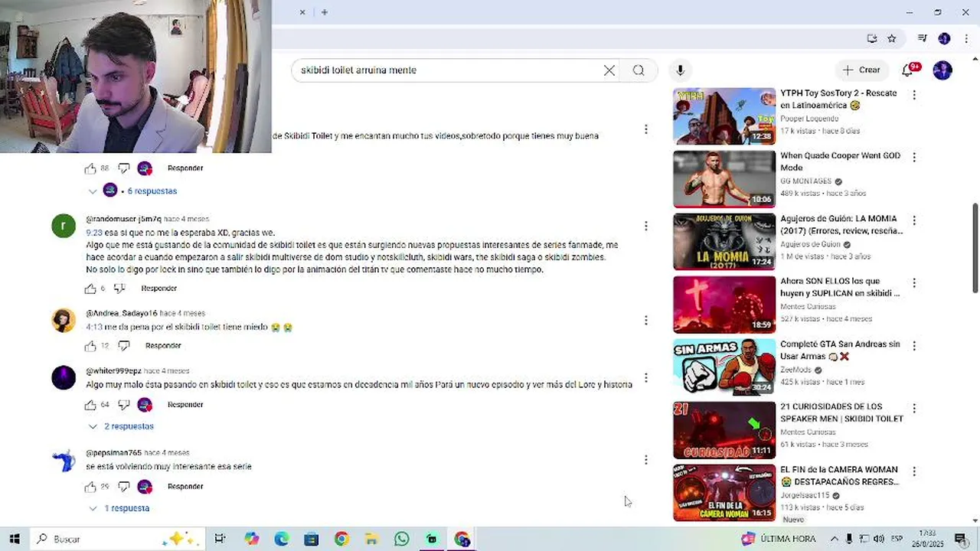980x551 pixels.
Task: Open system volume control in tray
Action: coord(878,539)
